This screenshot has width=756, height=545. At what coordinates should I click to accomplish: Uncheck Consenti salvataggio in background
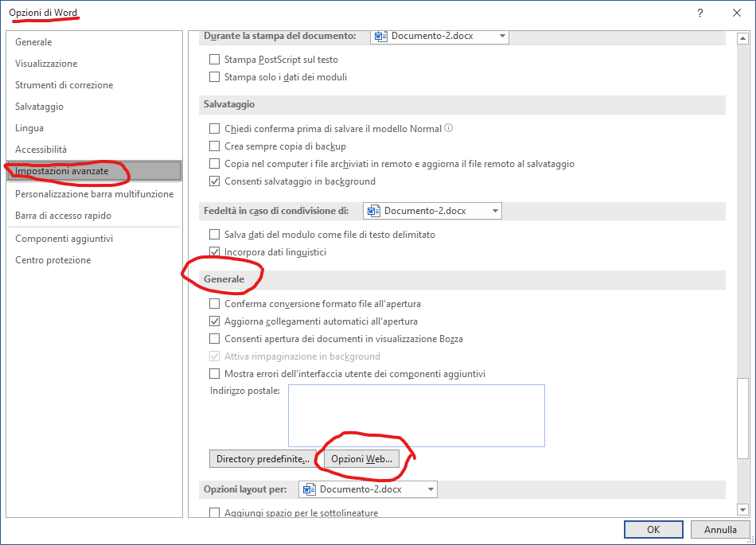[x=215, y=181]
